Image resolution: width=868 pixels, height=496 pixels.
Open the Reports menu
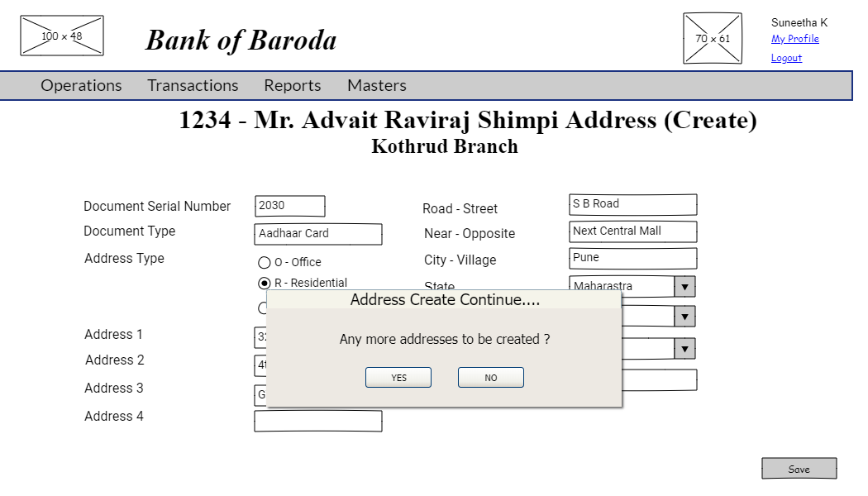point(292,85)
